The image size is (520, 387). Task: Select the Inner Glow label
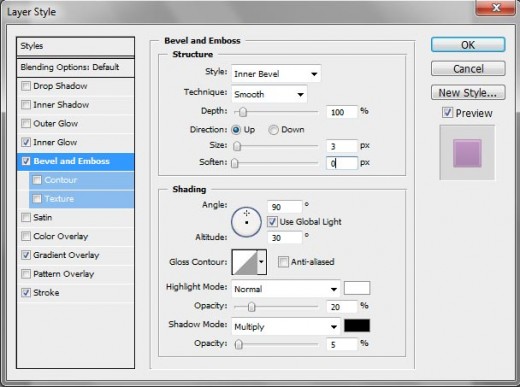point(55,142)
